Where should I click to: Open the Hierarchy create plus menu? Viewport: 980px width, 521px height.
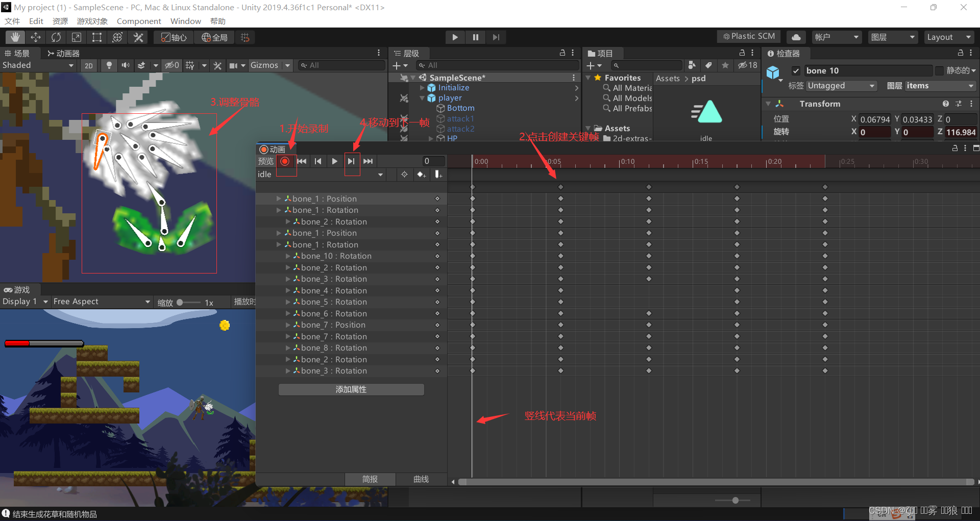pyautogui.click(x=400, y=65)
